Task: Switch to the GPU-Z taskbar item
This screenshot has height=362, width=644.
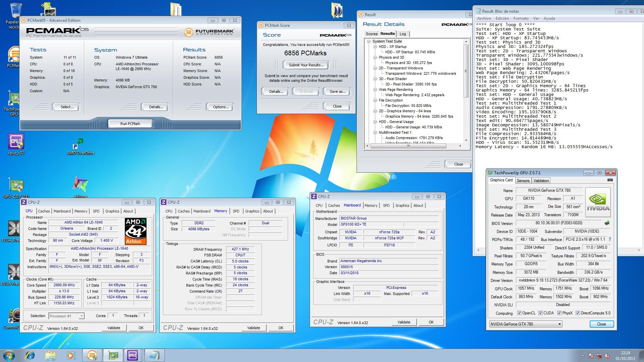Action: (x=113, y=355)
